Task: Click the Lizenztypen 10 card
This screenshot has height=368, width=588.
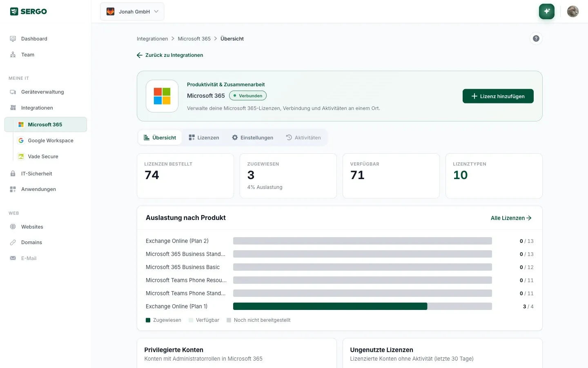Action: click(x=494, y=176)
